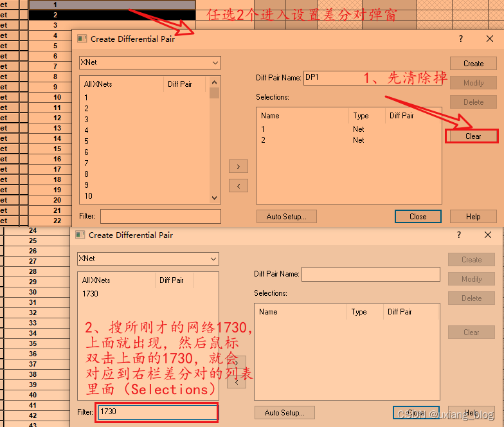The image size is (504, 427).
Task: Click Filter field containing 1730
Action: point(157,412)
